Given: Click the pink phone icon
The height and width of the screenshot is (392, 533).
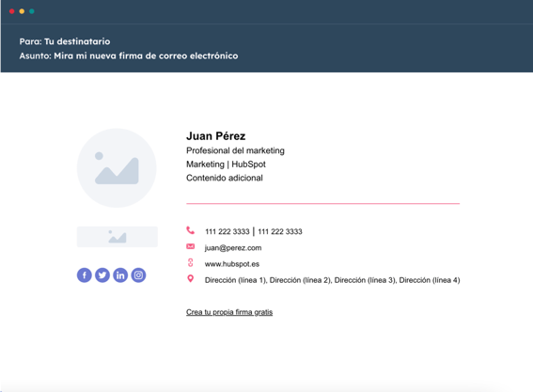Looking at the screenshot, I should [x=190, y=230].
